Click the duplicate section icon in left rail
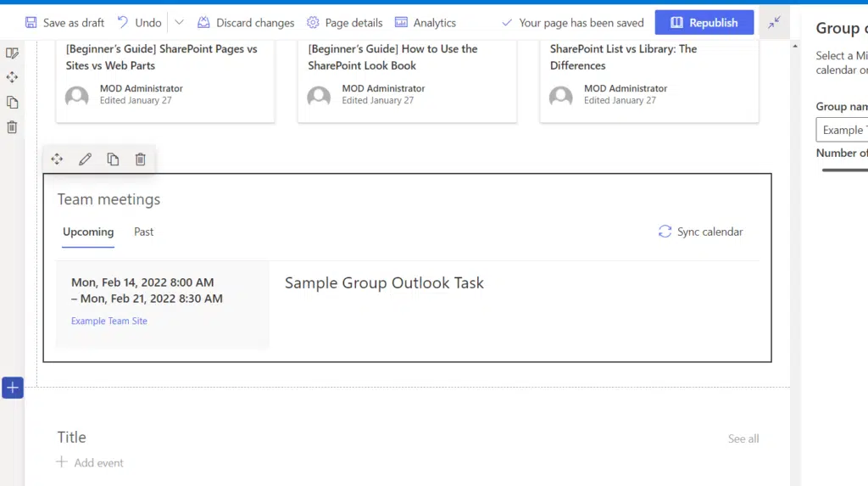 [x=12, y=103]
